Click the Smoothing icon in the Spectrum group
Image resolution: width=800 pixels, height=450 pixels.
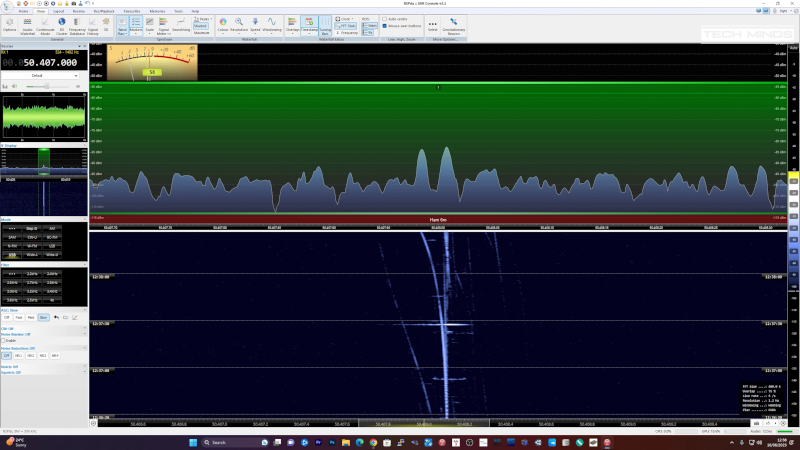[181, 24]
